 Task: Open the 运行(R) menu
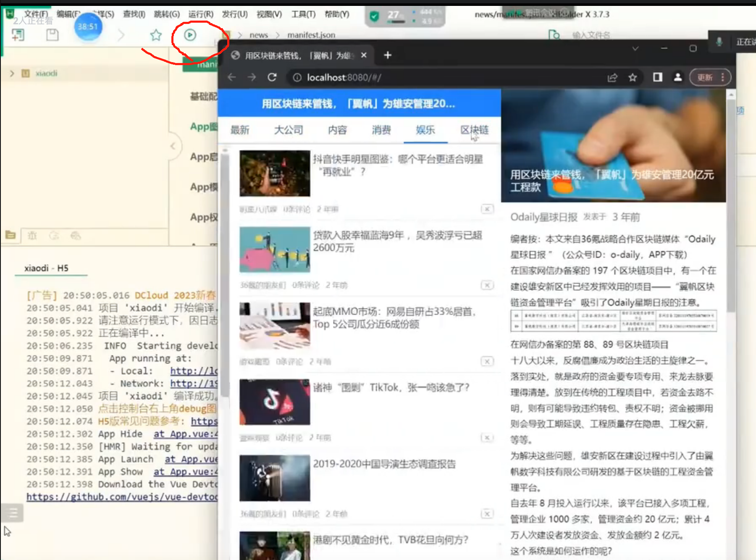(201, 14)
